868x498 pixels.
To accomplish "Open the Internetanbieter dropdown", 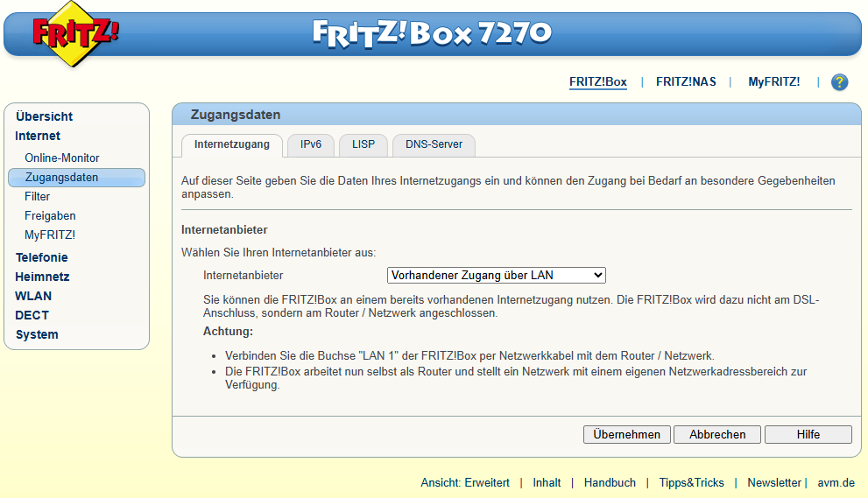I will [x=496, y=275].
